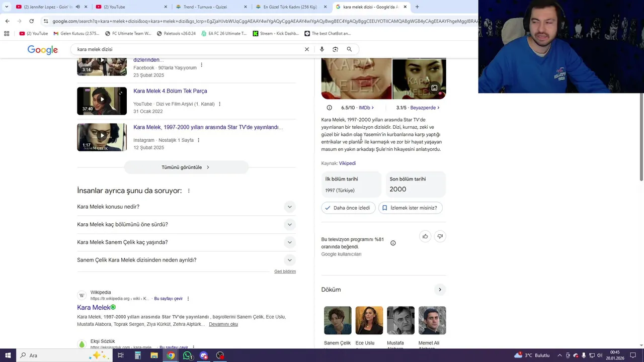Switch to En Güzel Türk Kadını tab
644x362 pixels.
(x=291, y=7)
